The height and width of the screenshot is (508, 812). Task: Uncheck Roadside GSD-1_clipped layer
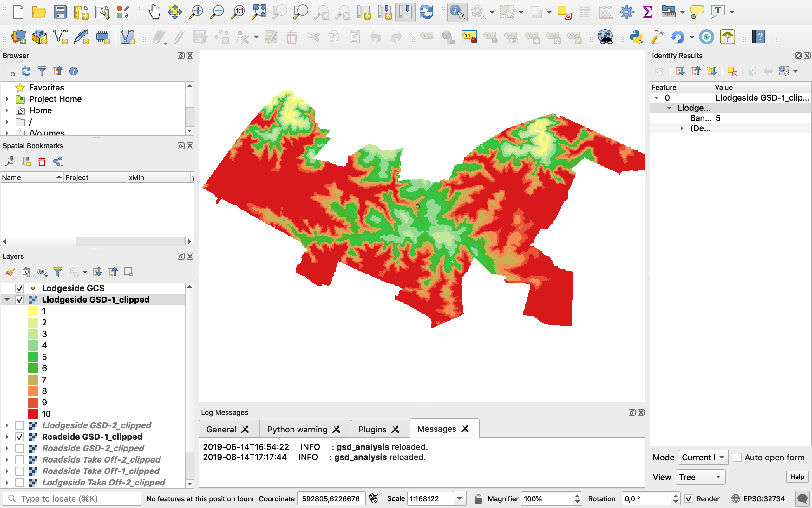click(20, 437)
